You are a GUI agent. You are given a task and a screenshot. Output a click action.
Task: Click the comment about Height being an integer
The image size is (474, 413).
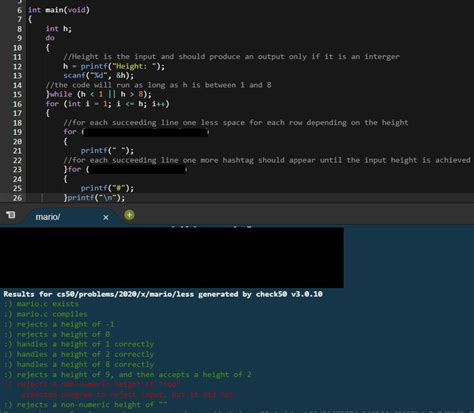[x=231, y=57]
